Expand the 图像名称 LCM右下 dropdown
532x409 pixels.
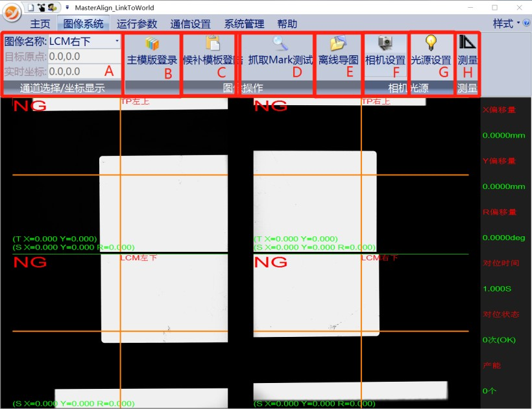tap(117, 42)
